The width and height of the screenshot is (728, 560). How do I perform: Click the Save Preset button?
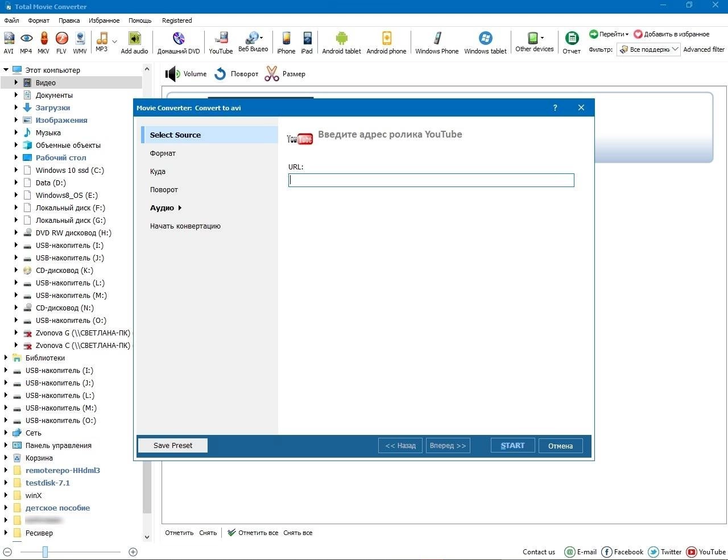click(172, 446)
